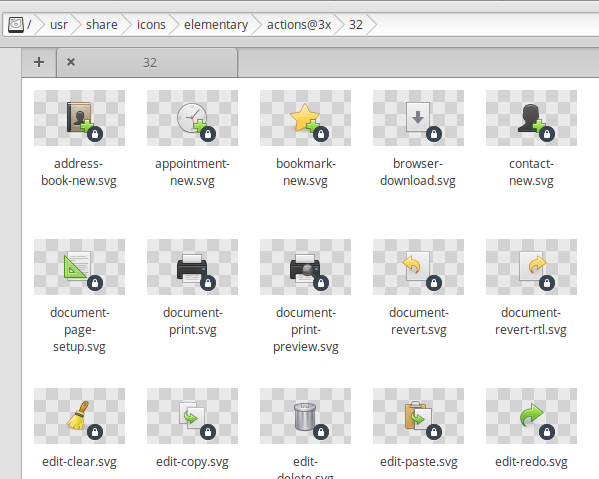Click the document-print-preview.svg file name
The image size is (599, 479).
pos(306,330)
